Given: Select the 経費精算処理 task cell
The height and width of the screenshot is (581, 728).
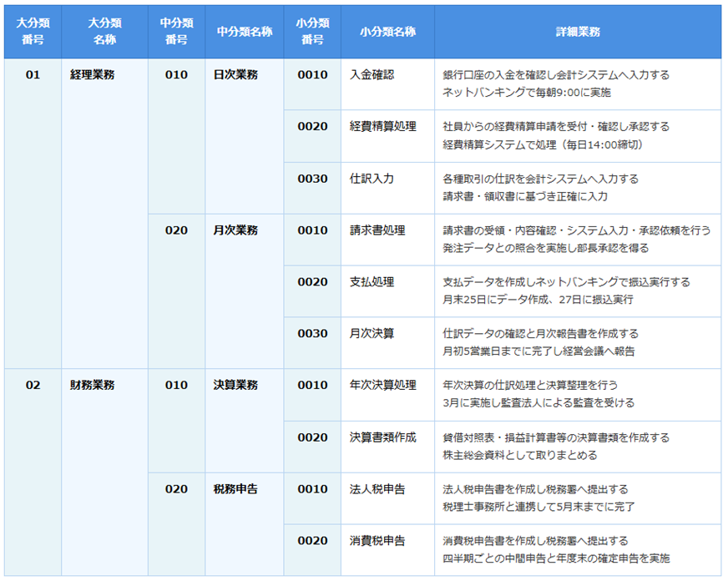Looking at the screenshot, I should (384, 126).
